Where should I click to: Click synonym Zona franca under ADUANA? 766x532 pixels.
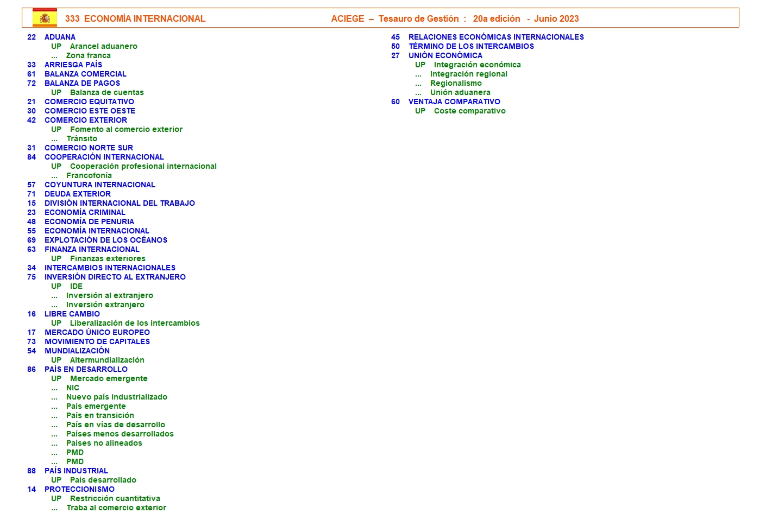88,55
